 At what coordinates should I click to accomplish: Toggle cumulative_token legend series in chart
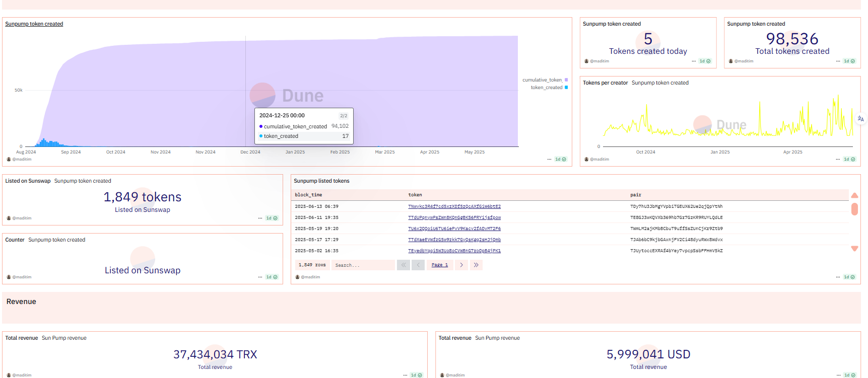click(x=545, y=80)
